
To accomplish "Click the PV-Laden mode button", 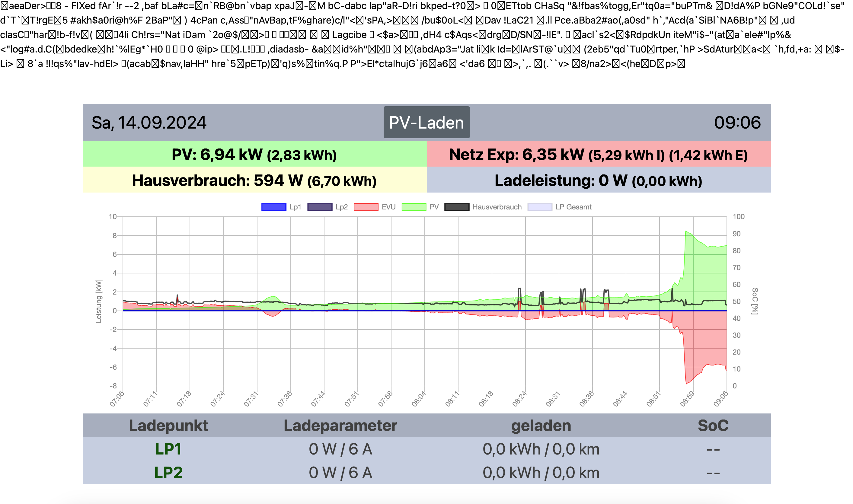I will pyautogui.click(x=427, y=122).
